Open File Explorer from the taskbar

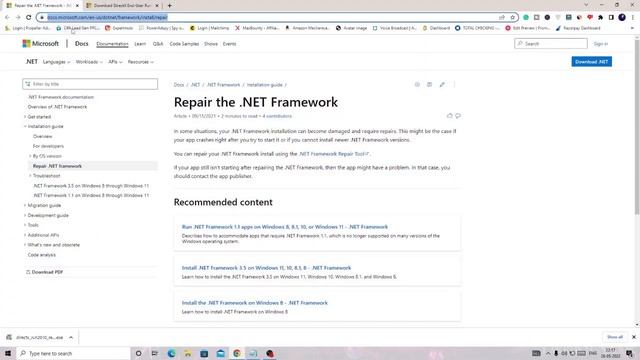pos(188,353)
